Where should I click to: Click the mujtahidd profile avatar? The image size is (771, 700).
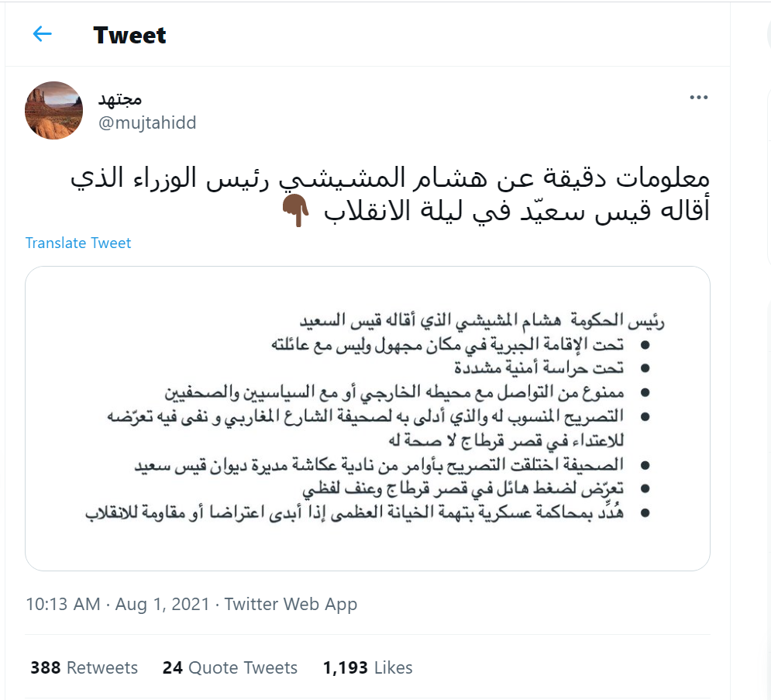click(x=54, y=110)
